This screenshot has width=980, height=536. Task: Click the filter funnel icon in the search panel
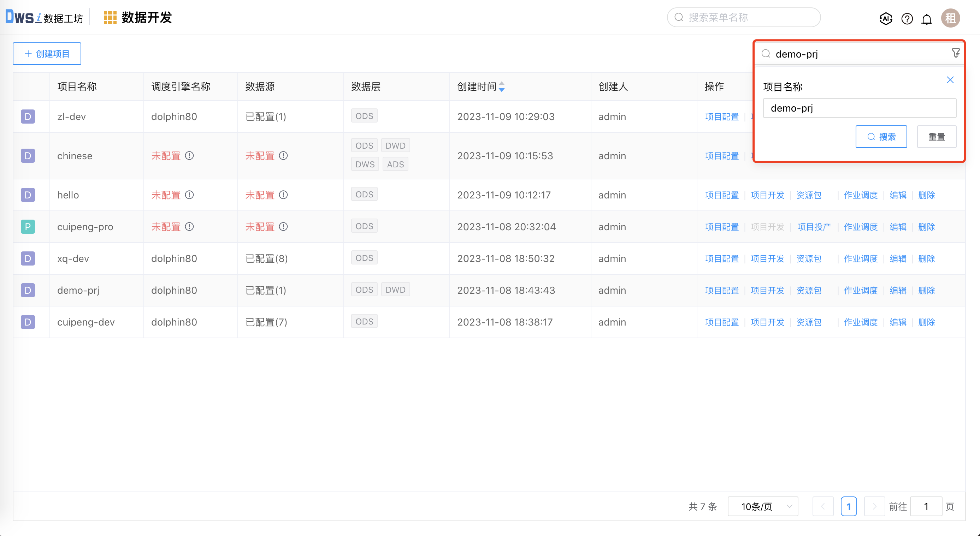[x=956, y=53]
